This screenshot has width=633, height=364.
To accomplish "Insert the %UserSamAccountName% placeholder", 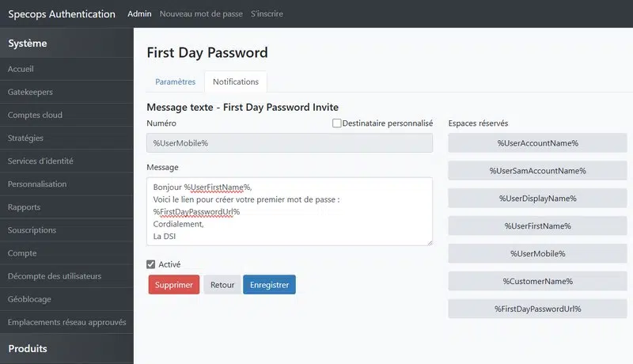I will click(x=537, y=171).
